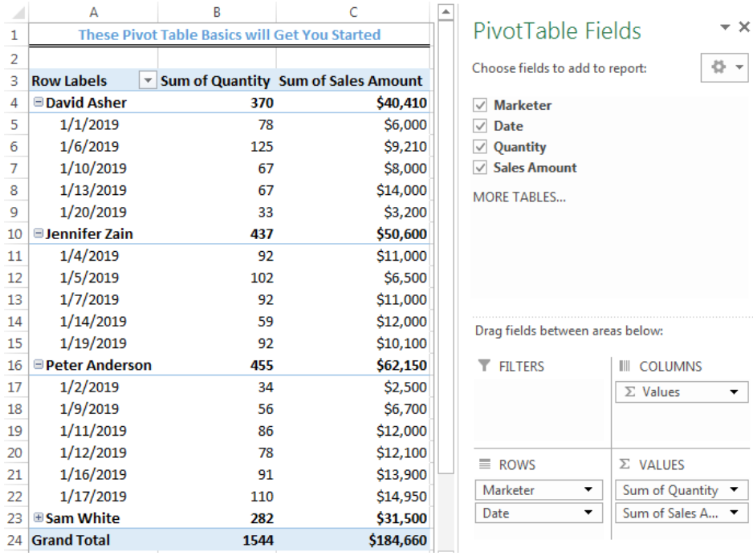Open the Tools gear in PivotTable Fields pane
Image resolution: width=753 pixels, height=560 pixels.
(719, 67)
